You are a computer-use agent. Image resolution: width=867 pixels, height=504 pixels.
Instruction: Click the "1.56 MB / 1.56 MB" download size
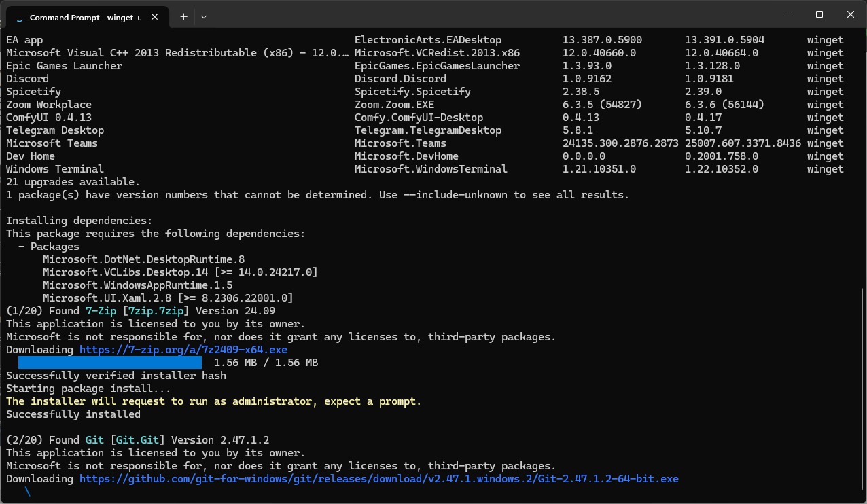pos(266,363)
